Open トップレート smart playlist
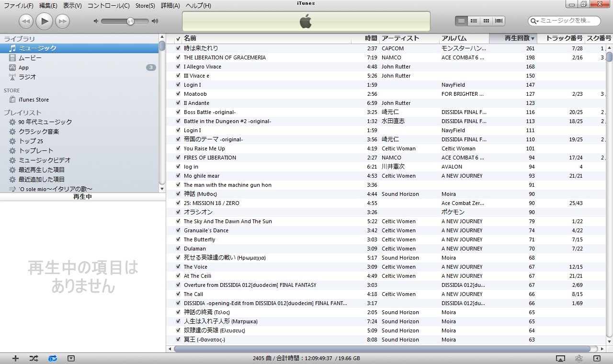This screenshot has width=613, height=364. (79, 150)
